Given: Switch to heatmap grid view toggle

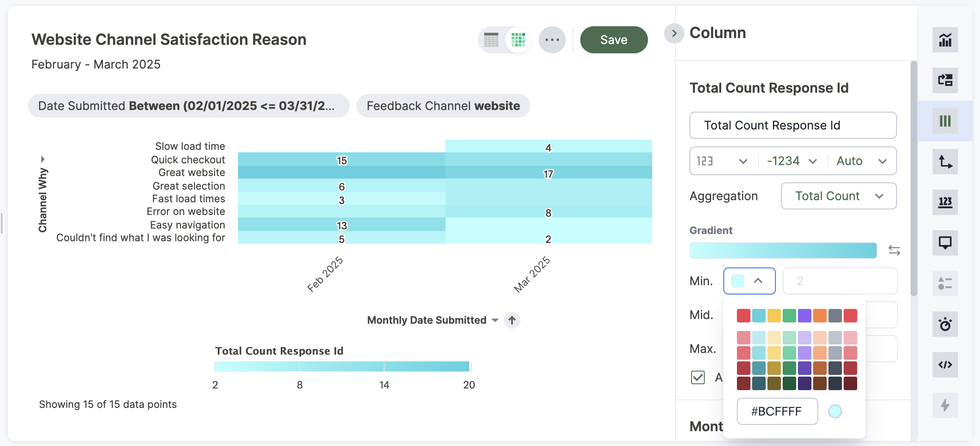Looking at the screenshot, I should point(518,40).
